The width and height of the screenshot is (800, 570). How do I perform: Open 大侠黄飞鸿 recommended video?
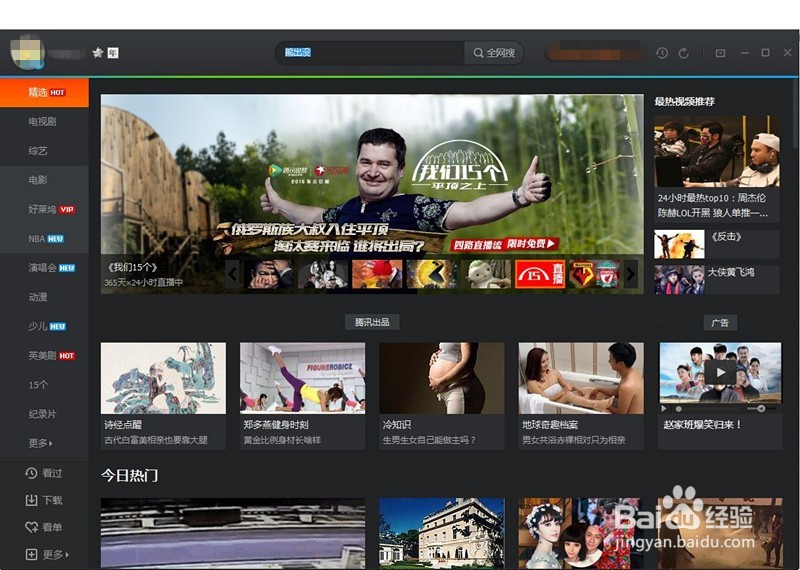716,279
